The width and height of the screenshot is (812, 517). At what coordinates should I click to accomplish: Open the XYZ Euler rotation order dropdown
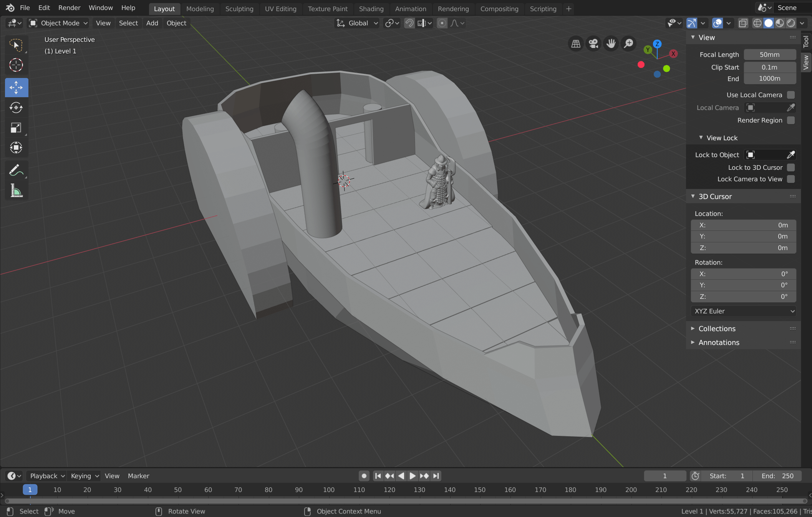743,312
